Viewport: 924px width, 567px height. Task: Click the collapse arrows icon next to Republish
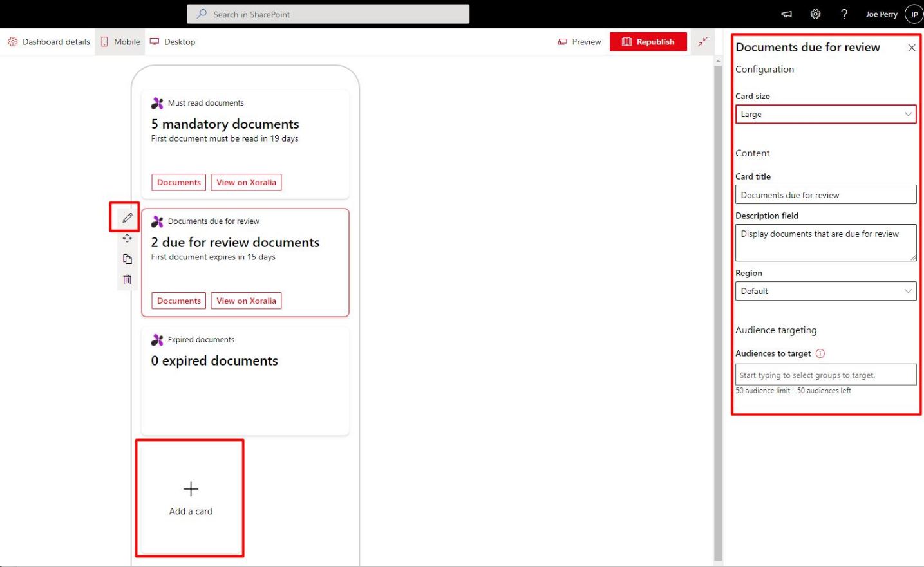703,42
